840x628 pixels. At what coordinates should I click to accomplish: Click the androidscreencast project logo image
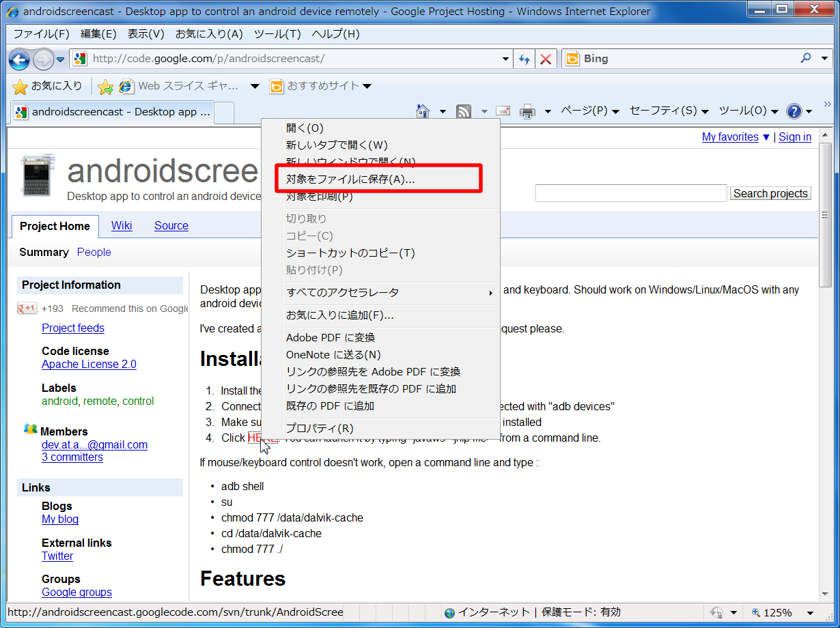click(38, 177)
